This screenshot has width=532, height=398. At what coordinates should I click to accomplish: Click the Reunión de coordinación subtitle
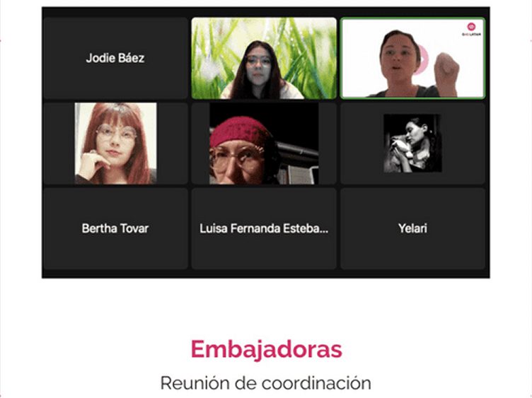[266, 383]
